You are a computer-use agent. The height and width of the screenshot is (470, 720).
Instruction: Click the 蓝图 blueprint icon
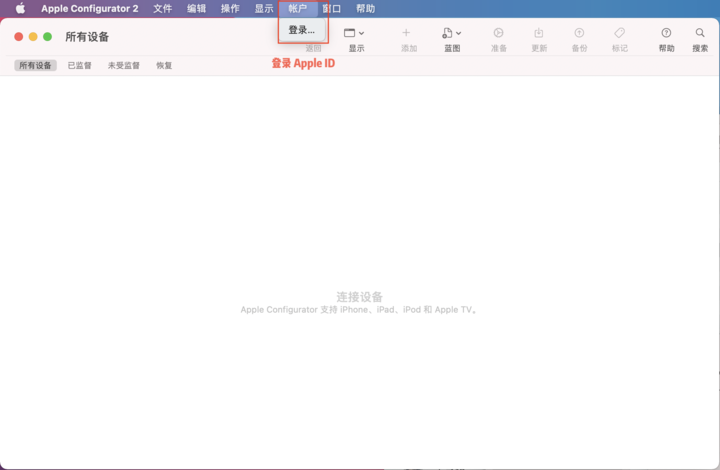pos(447,33)
